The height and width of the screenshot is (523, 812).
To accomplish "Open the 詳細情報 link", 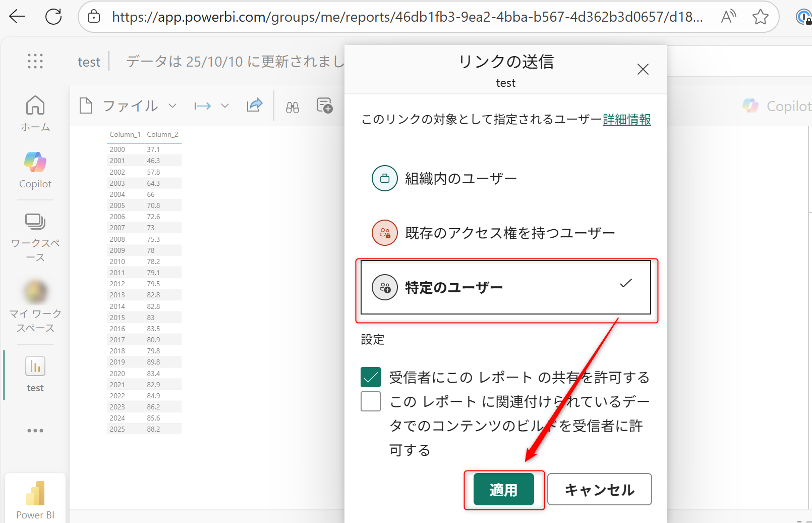I will coord(626,120).
